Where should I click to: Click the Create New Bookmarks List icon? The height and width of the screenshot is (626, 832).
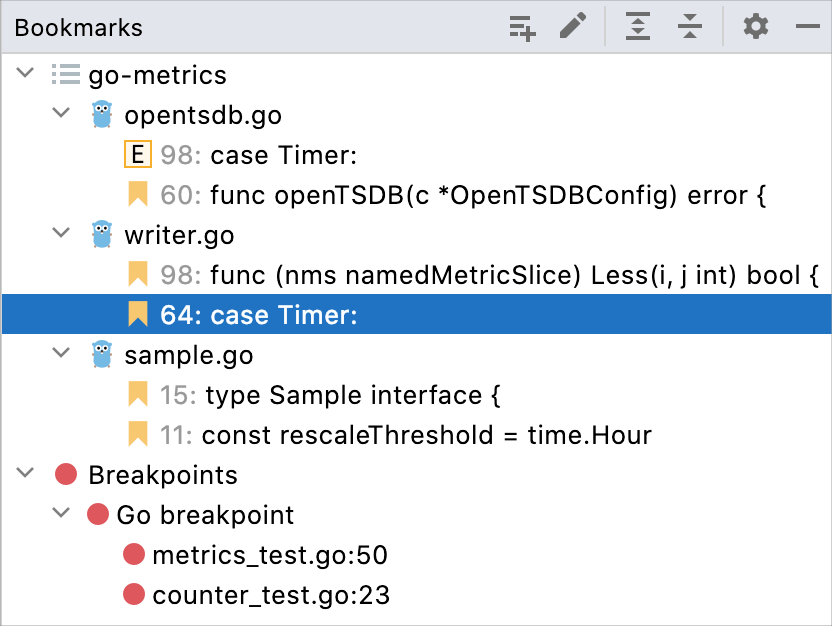point(521,27)
